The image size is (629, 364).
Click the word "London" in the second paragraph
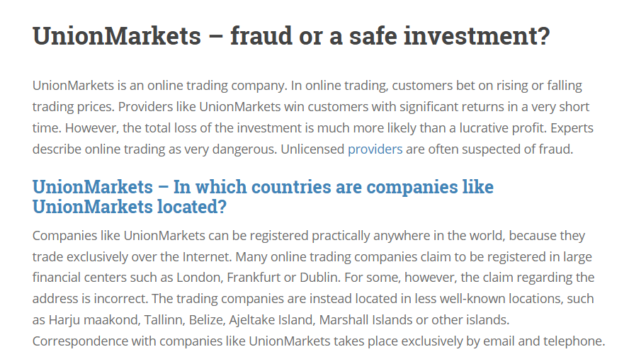coord(200,278)
